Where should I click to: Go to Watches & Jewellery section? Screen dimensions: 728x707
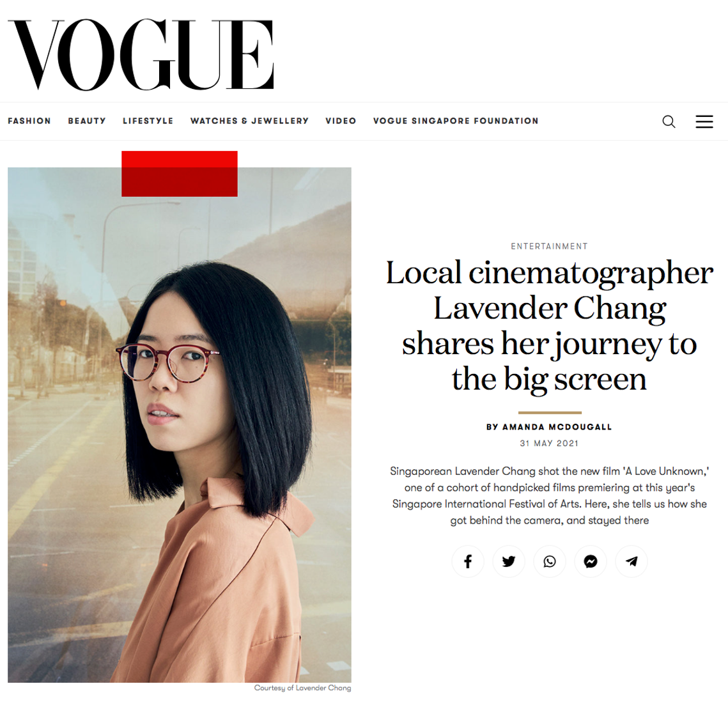pyautogui.click(x=249, y=121)
